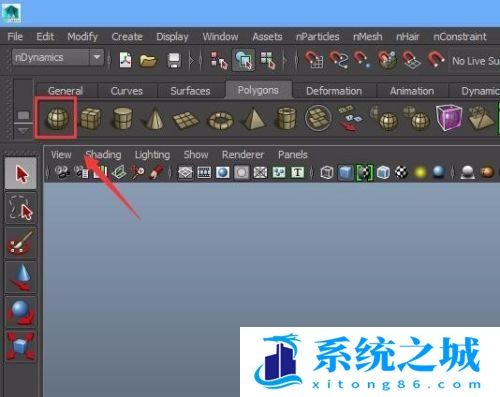Create a polygon sphere from shelf
This screenshot has height=397, width=500.
click(57, 118)
